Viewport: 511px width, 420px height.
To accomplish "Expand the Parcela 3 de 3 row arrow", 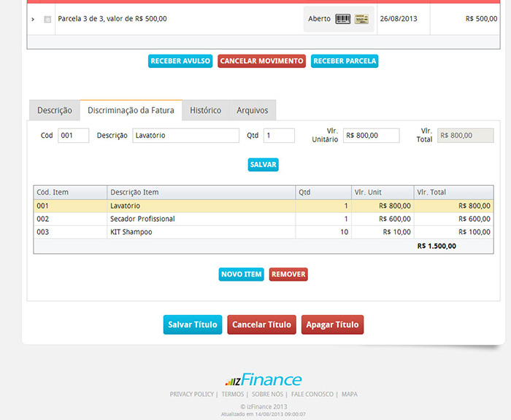I will (33, 19).
